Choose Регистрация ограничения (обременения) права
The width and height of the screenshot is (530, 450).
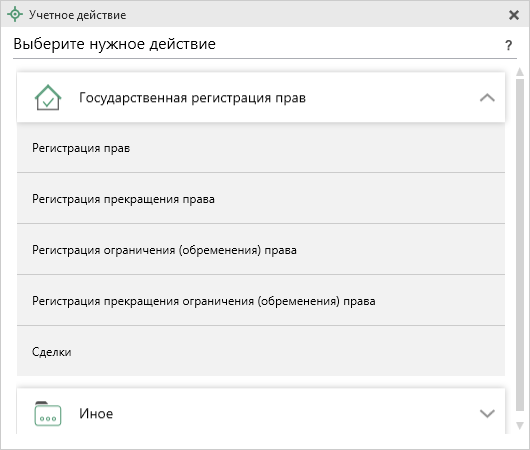click(261, 250)
